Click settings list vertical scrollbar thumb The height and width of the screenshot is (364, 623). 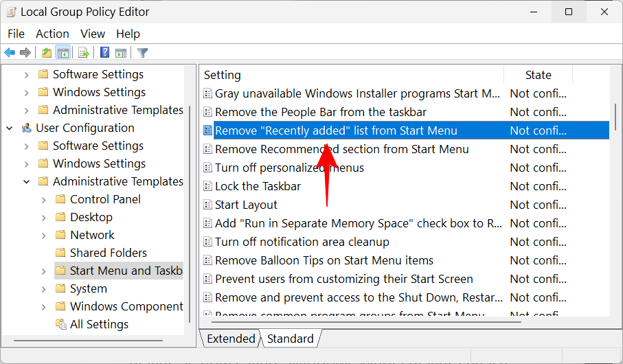click(615, 117)
